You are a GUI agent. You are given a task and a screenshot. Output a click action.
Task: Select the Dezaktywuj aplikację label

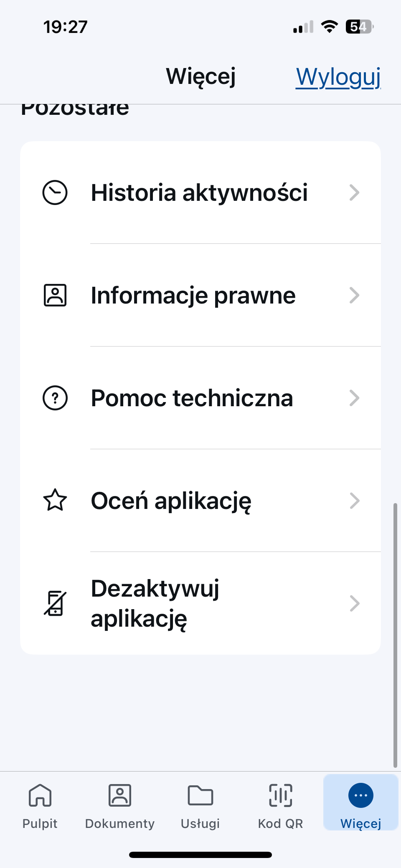(155, 603)
